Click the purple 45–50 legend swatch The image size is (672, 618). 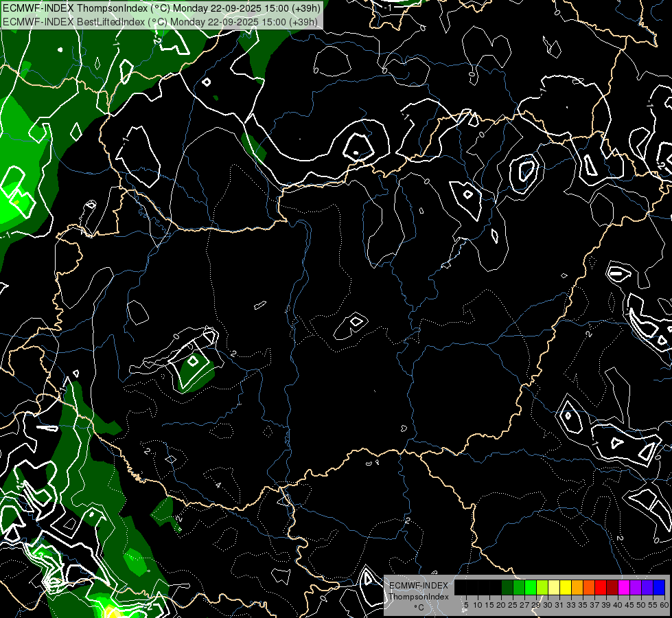coord(636,588)
